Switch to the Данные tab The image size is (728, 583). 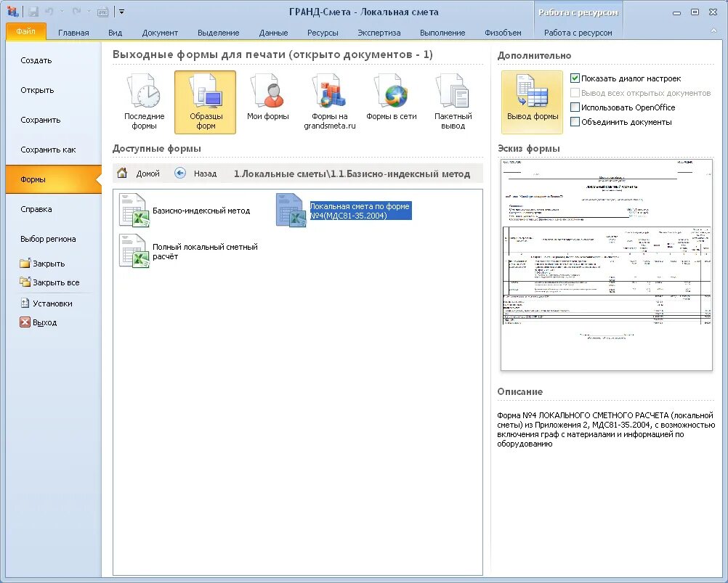point(273,33)
